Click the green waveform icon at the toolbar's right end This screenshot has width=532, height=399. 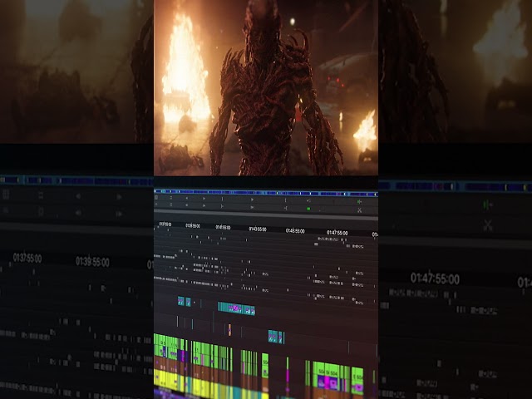(359, 202)
